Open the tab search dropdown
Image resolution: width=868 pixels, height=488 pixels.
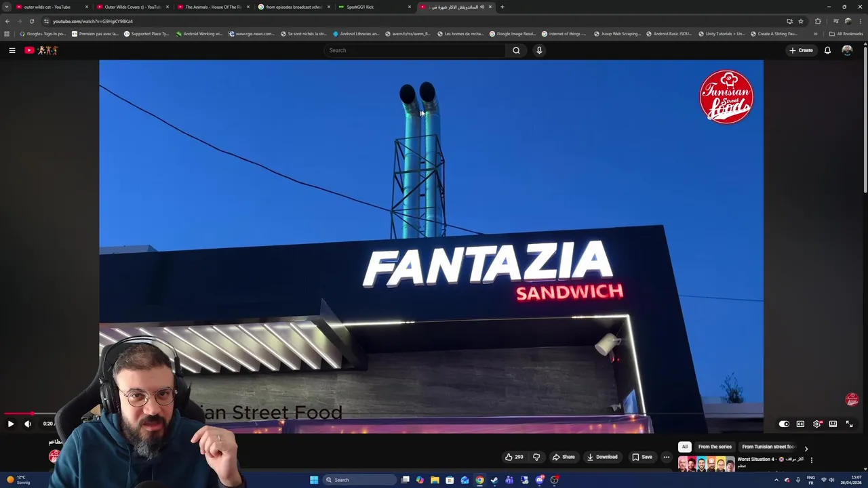tap(6, 7)
